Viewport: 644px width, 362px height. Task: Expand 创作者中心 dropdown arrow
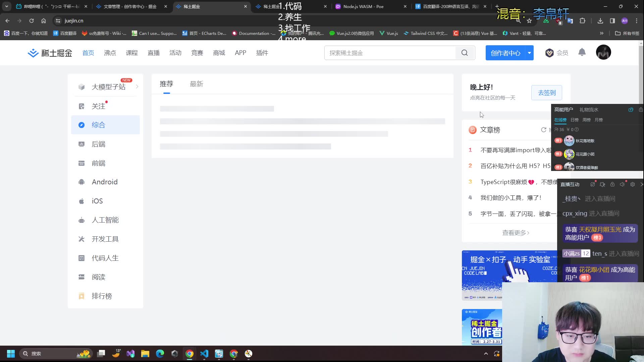click(529, 53)
